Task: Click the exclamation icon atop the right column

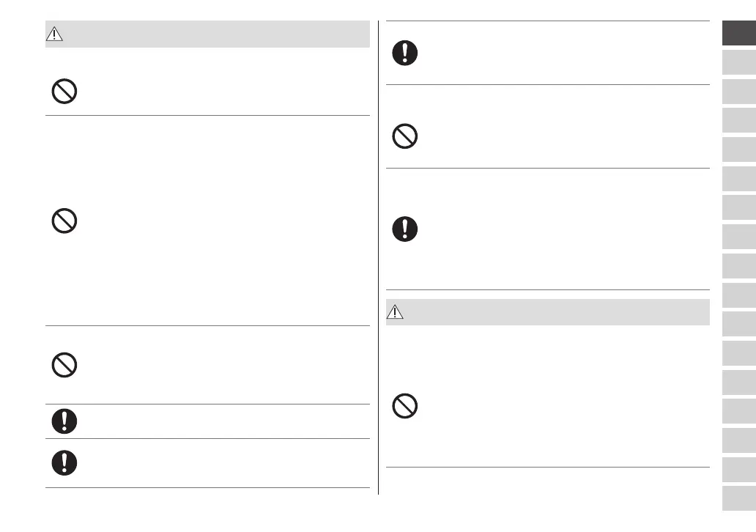Action: 405,53
